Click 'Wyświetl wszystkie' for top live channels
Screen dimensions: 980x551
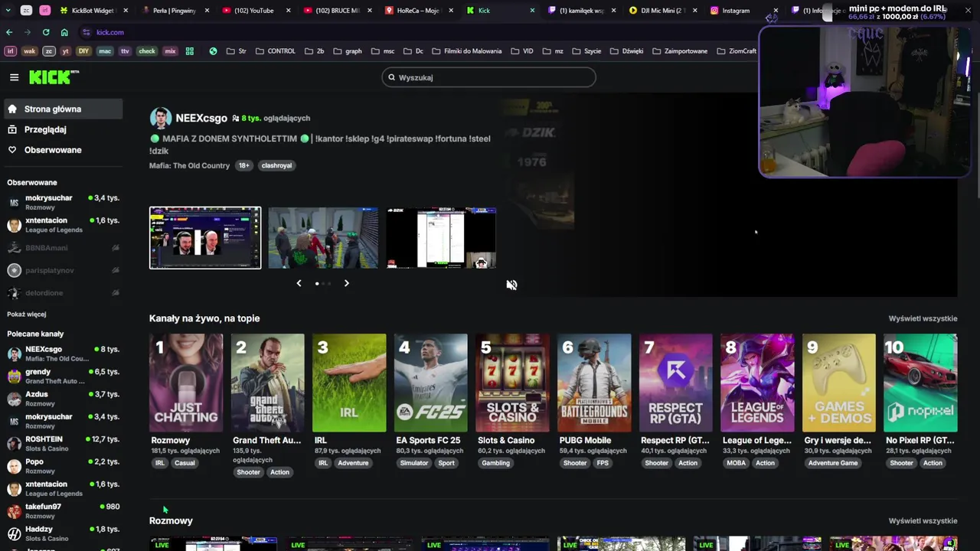pyautogui.click(x=923, y=318)
